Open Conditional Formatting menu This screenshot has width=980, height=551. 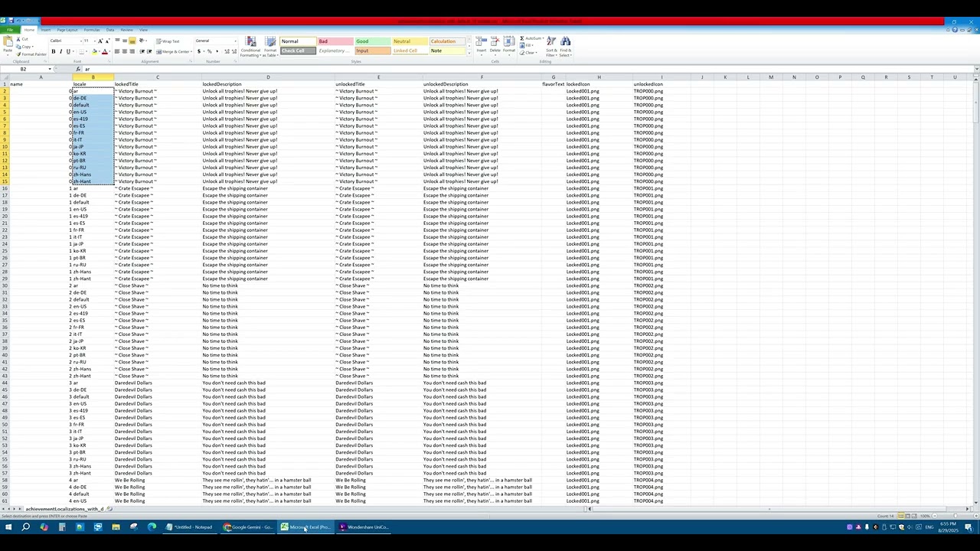coord(250,47)
